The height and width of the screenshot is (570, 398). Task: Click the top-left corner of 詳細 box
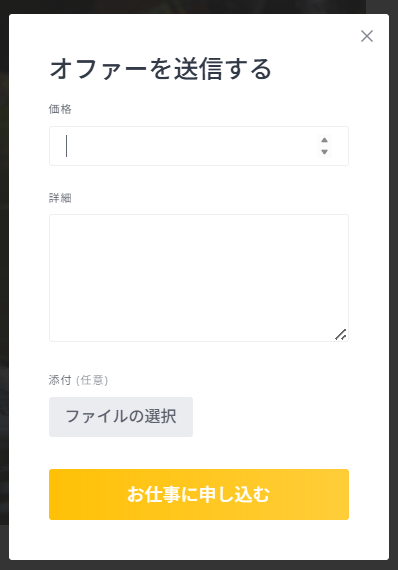53,218
